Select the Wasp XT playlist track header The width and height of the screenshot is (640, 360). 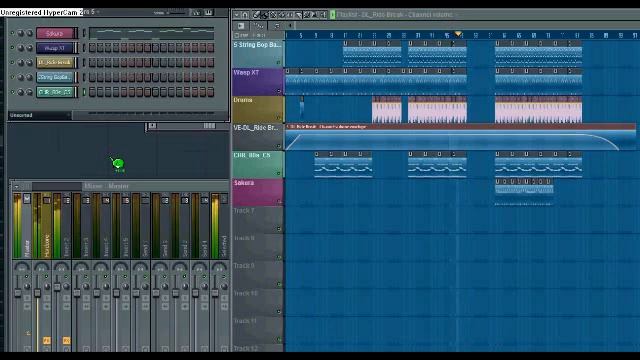[258, 81]
